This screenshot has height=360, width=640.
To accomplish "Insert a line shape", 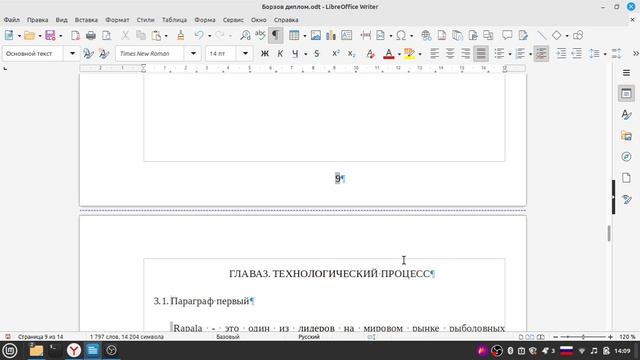I will coord(542,36).
